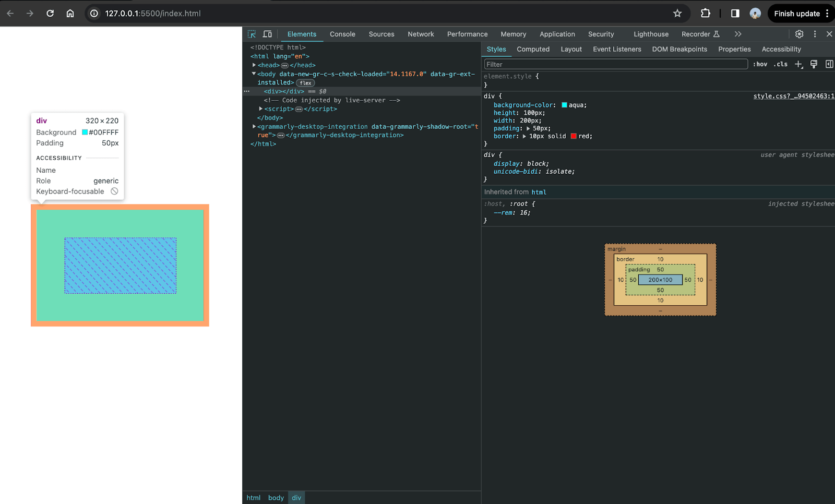Expand the script element node

261,109
